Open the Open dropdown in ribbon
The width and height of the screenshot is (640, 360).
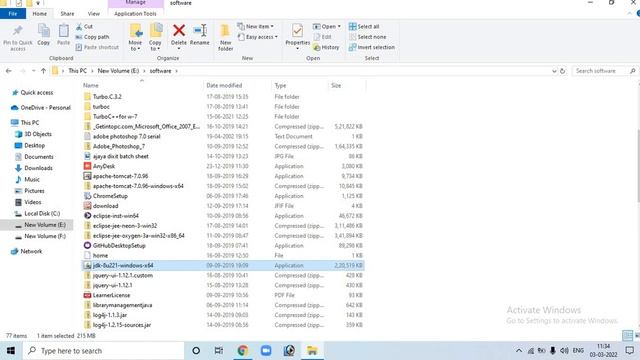click(327, 27)
